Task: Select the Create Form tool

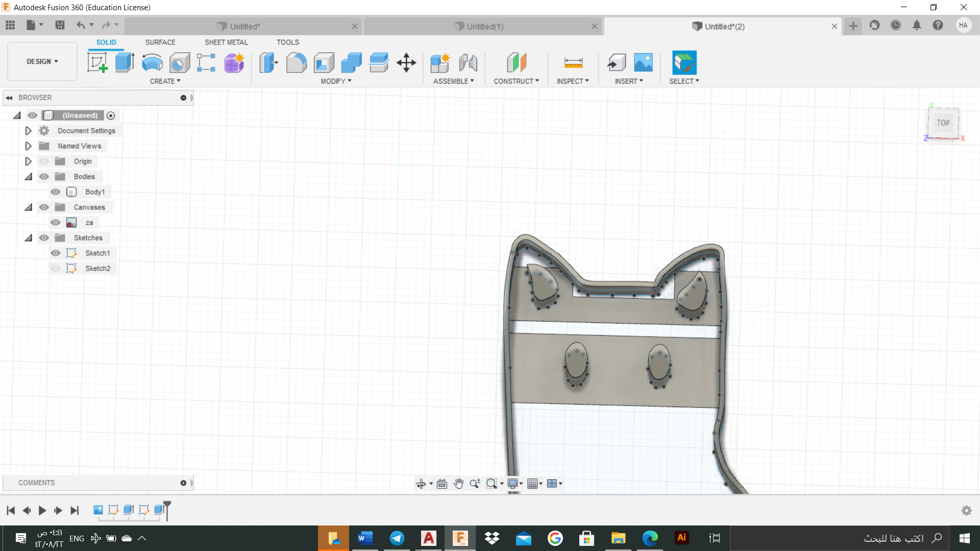Action: 234,63
